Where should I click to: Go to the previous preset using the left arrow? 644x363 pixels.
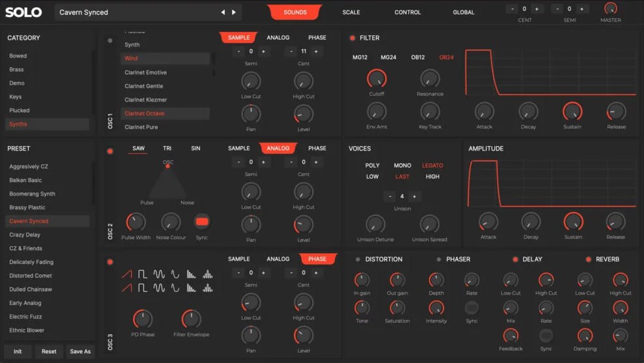[x=223, y=12]
